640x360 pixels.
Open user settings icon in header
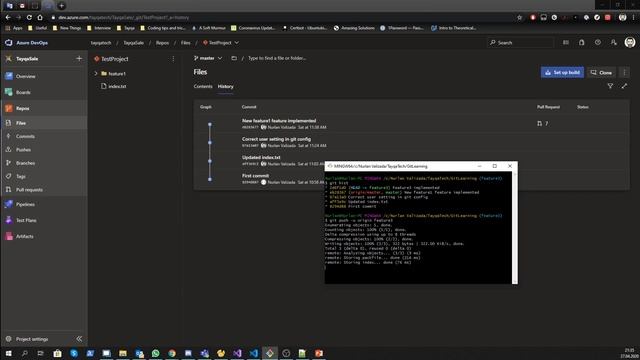tap(613, 42)
